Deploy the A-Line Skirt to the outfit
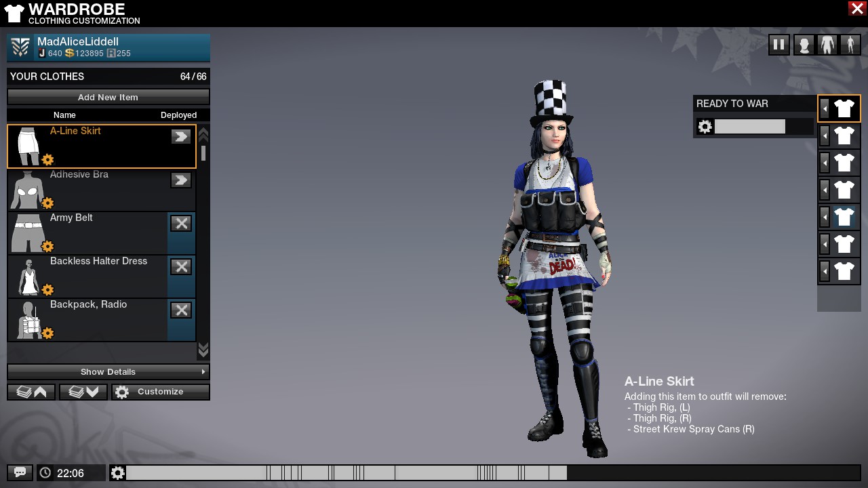This screenshot has width=868, height=488. 180,137
